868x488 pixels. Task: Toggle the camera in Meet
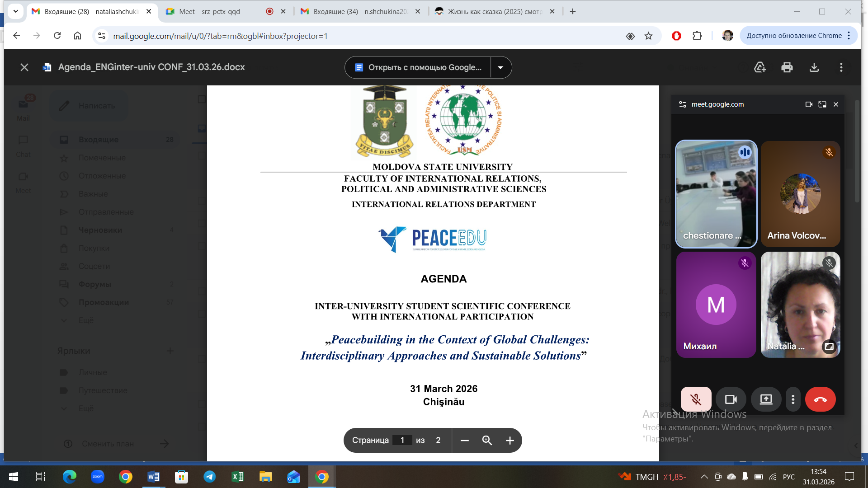731,399
